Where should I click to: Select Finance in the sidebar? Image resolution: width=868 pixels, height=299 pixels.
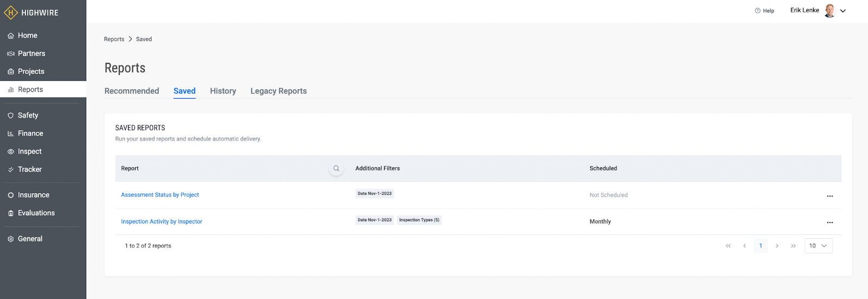click(x=30, y=133)
